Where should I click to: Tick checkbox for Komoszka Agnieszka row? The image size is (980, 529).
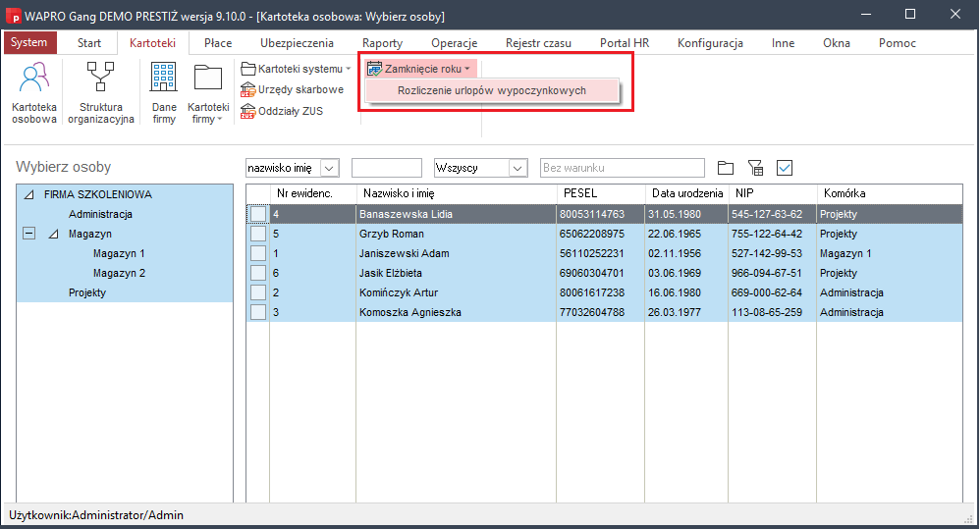point(257,312)
